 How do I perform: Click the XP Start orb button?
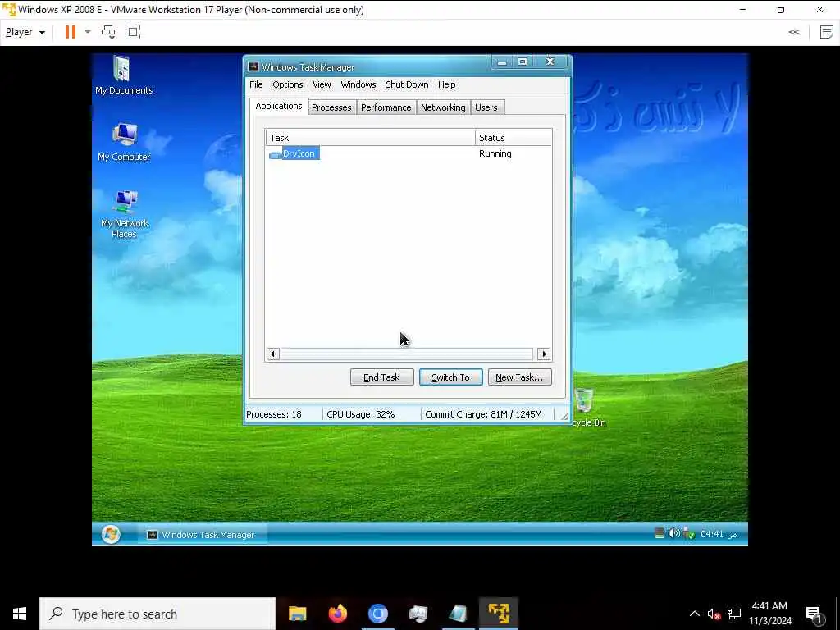111,534
